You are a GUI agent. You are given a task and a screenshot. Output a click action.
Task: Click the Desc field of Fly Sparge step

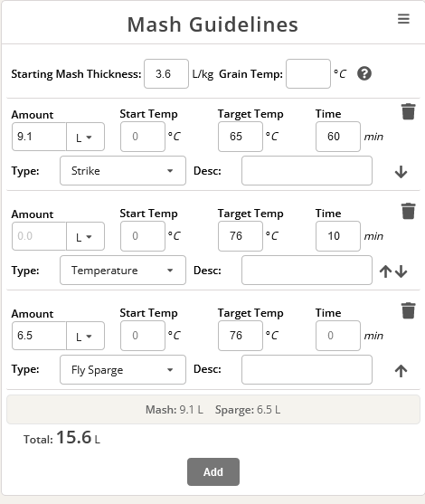pos(307,370)
